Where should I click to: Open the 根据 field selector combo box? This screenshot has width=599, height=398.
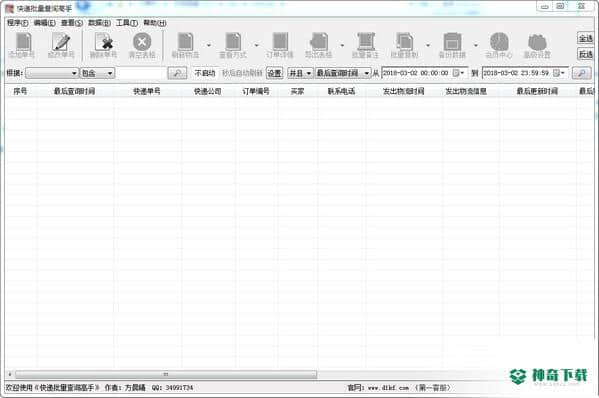pos(52,73)
